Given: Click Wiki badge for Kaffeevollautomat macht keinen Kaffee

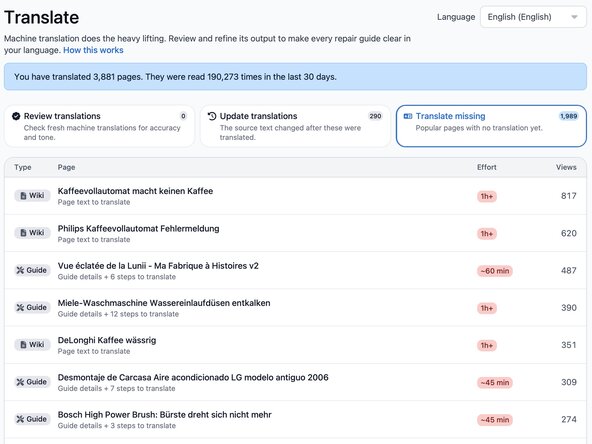Looking at the screenshot, I should 32,196.
